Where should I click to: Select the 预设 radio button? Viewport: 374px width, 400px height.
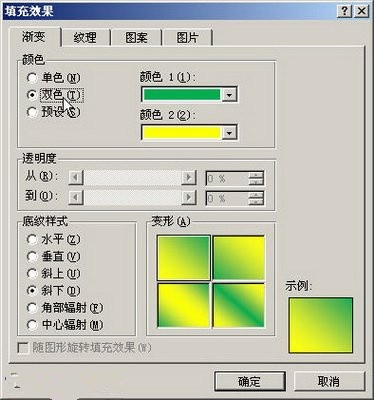[32, 112]
